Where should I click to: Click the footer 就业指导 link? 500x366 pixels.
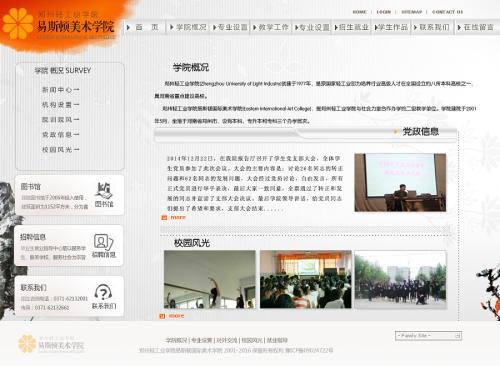(x=277, y=340)
